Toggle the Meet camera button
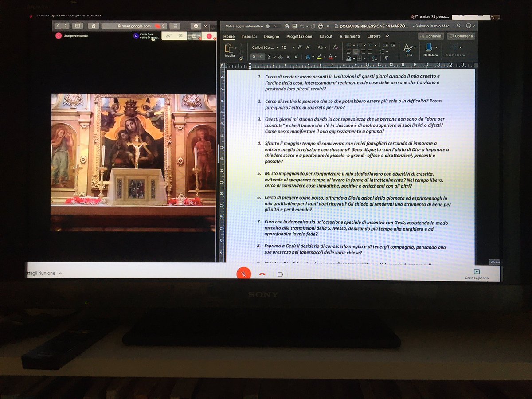The image size is (532, 399). (x=280, y=274)
